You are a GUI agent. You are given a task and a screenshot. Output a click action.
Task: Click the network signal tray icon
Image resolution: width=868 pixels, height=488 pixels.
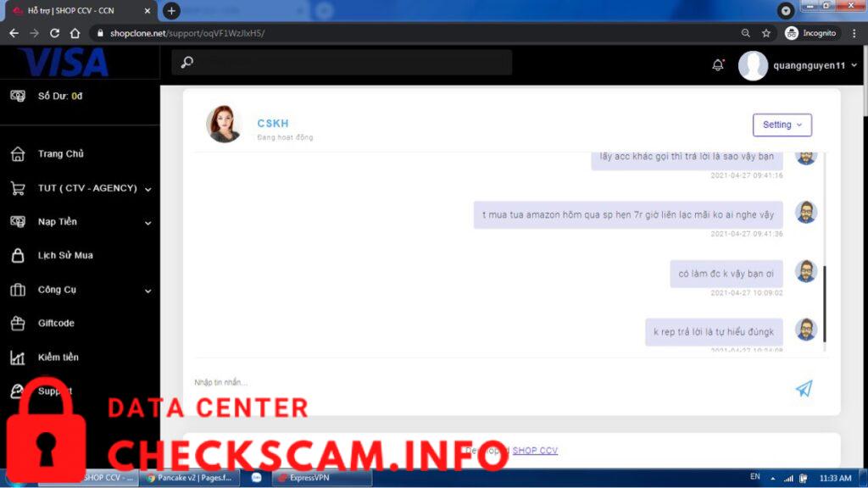789,478
